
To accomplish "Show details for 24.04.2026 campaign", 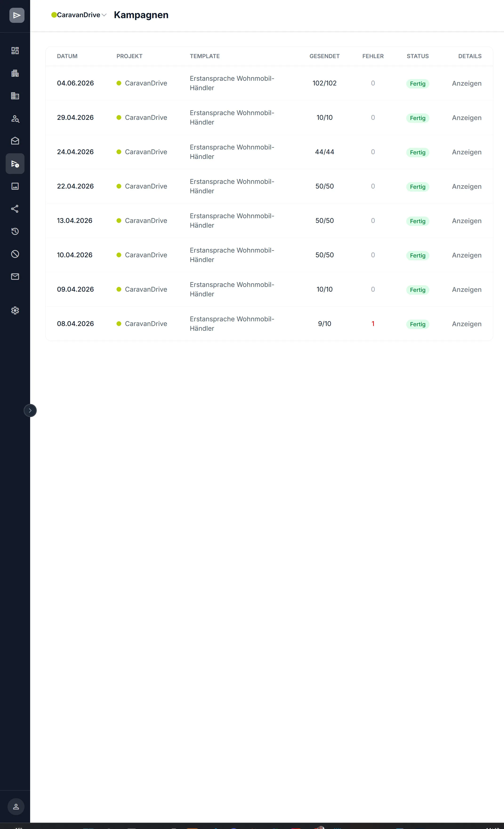I will point(467,152).
